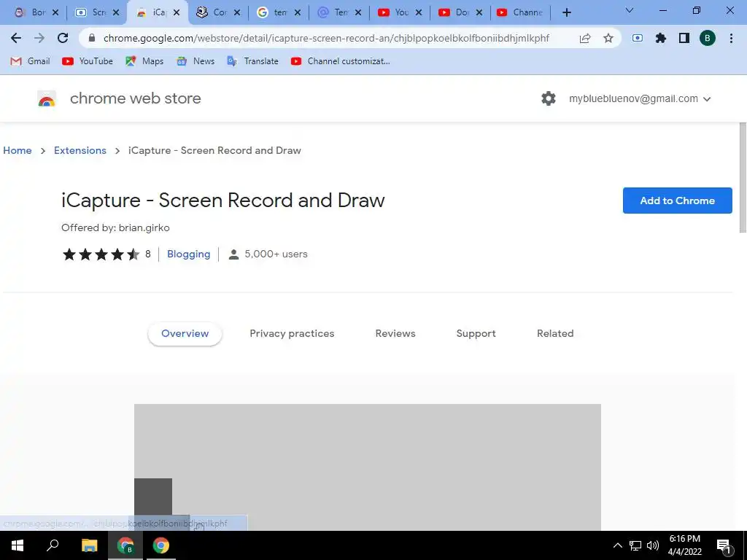The height and width of the screenshot is (560, 747).
Task: Click the star rating for iCapture
Action: coord(101,254)
